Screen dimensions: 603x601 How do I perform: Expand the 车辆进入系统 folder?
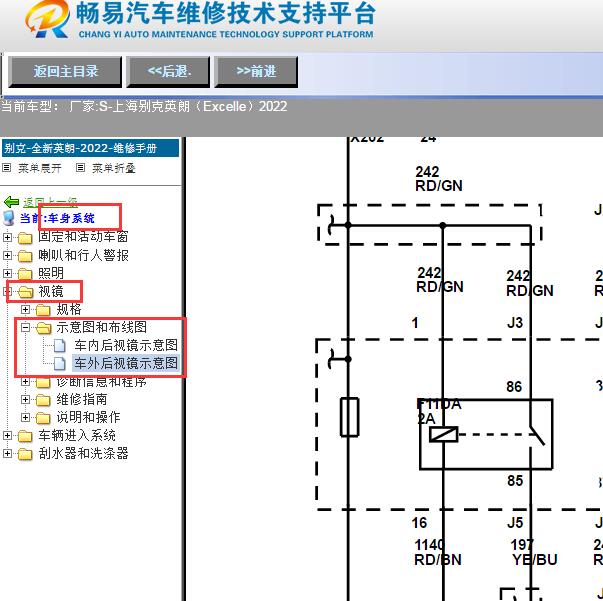tap(7, 436)
